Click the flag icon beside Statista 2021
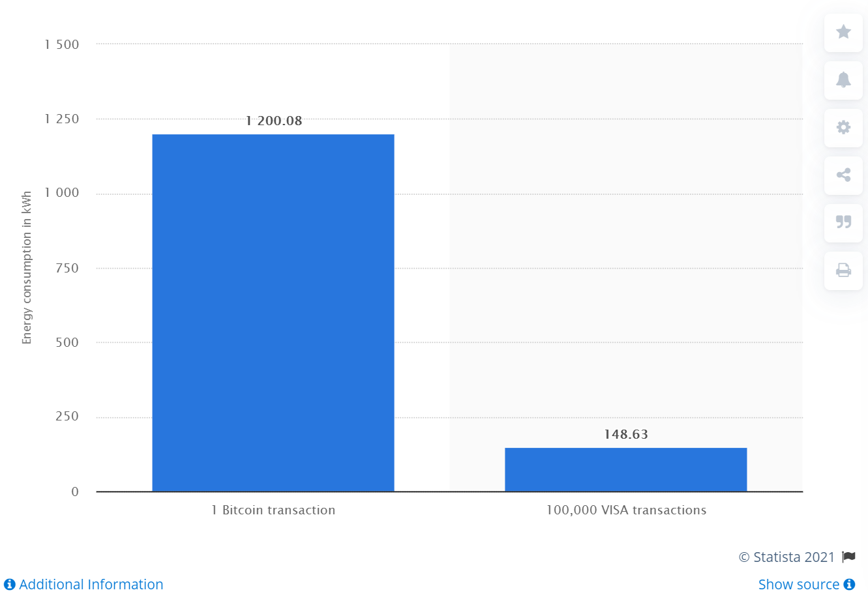868x603 pixels. [848, 557]
